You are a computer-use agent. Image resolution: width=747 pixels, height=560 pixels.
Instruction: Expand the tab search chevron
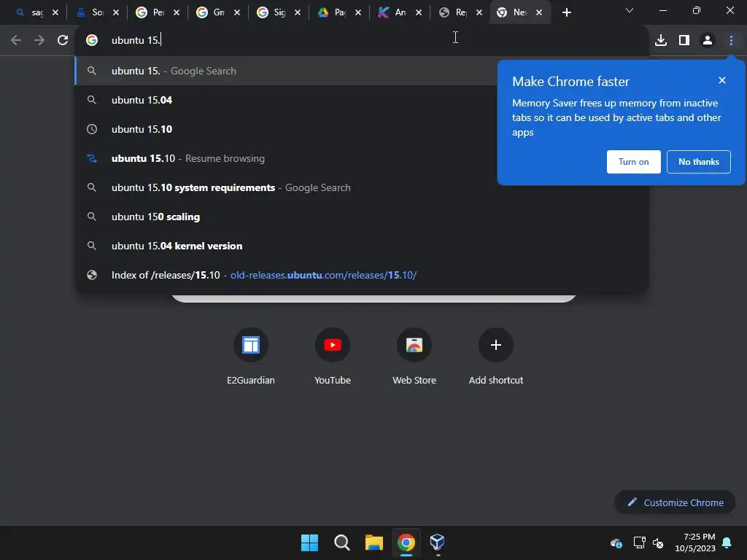coord(630,10)
